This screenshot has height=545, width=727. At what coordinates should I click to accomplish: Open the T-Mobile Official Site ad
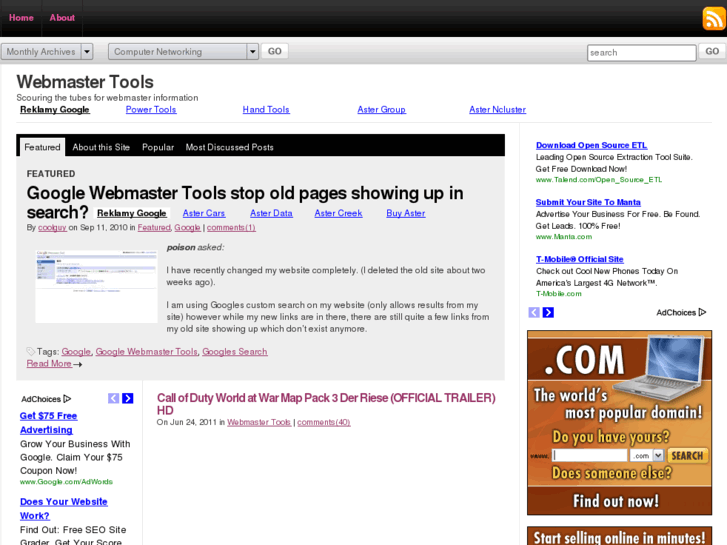(x=580, y=259)
